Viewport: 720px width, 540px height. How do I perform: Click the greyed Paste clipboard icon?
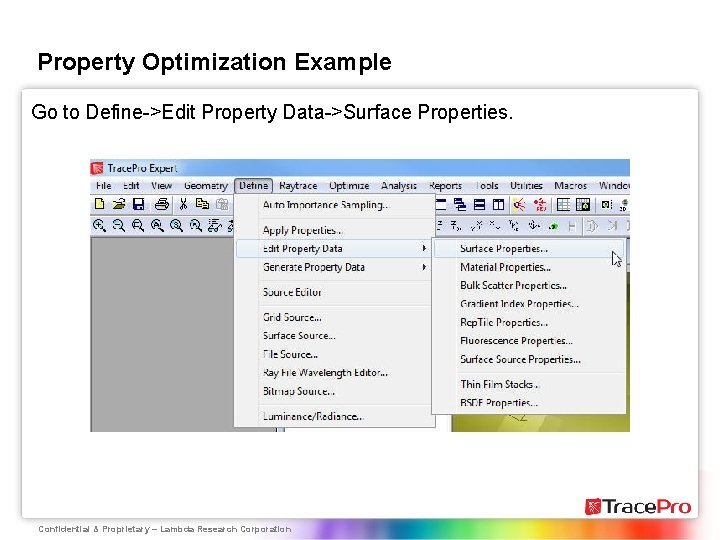(222, 204)
